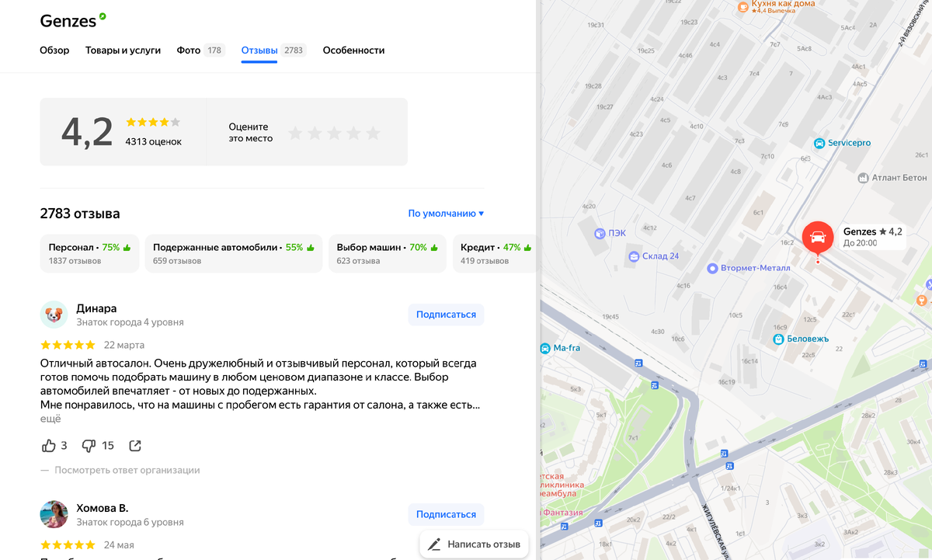This screenshot has height=560, width=932.
Task: Open the Отзывы tab
Action: [x=259, y=49]
